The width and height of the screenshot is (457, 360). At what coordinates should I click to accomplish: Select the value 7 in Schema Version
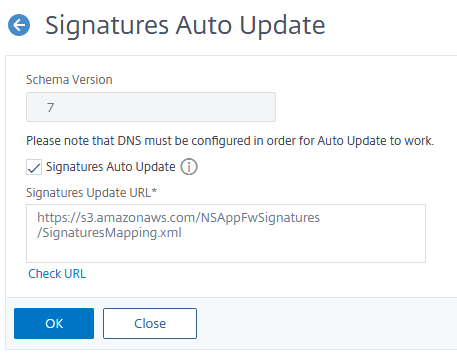click(x=50, y=107)
